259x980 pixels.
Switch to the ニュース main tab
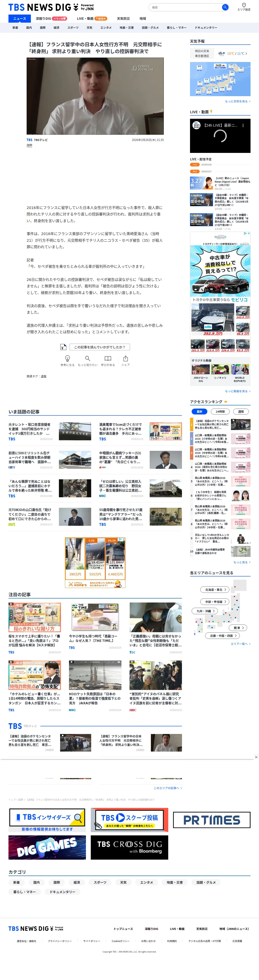tap(20, 18)
